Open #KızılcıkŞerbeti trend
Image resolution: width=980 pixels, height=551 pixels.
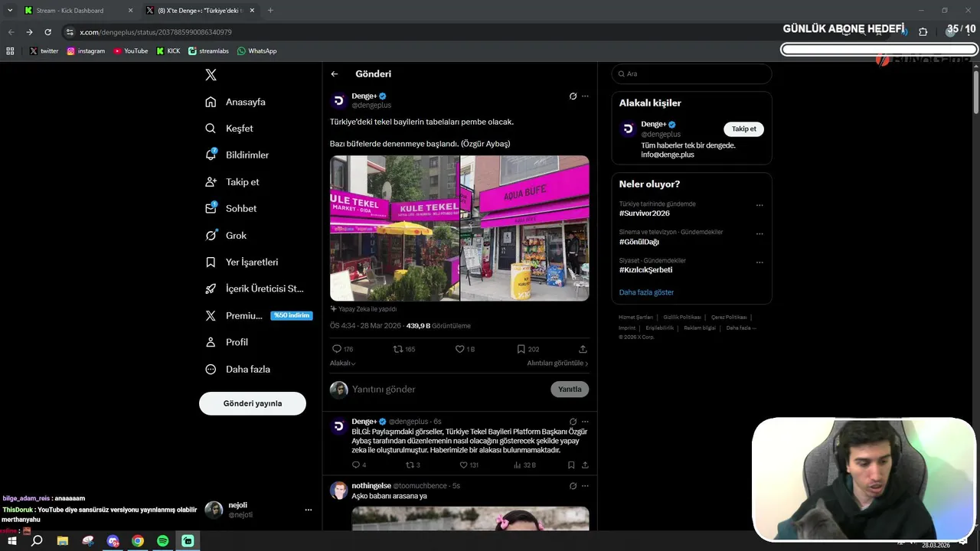point(646,270)
